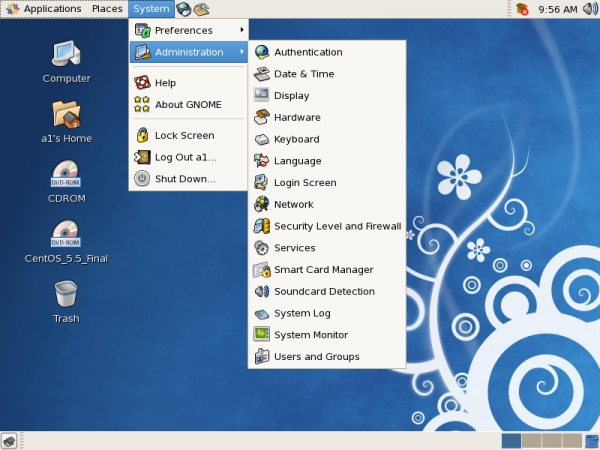Image resolution: width=600 pixels, height=450 pixels.
Task: Click the Login Screen icon
Action: pyautogui.click(x=262, y=183)
